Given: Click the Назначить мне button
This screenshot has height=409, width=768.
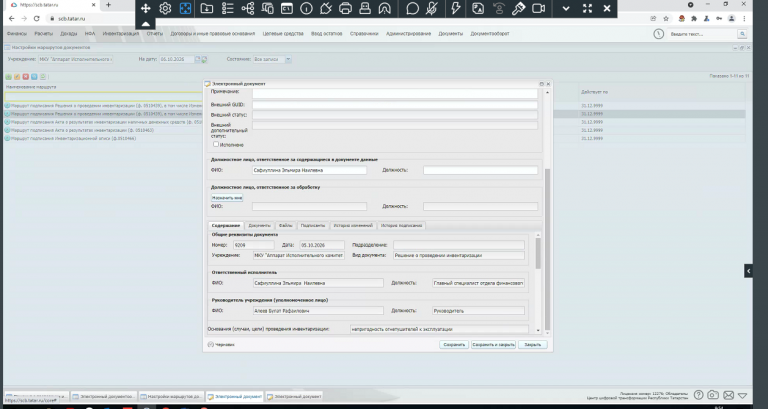Looking at the screenshot, I should pos(227,198).
